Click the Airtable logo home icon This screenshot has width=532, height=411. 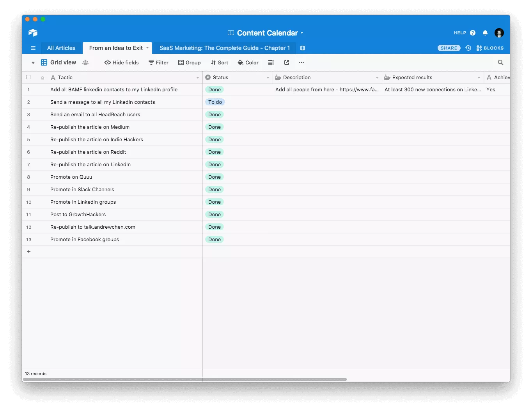(x=33, y=33)
